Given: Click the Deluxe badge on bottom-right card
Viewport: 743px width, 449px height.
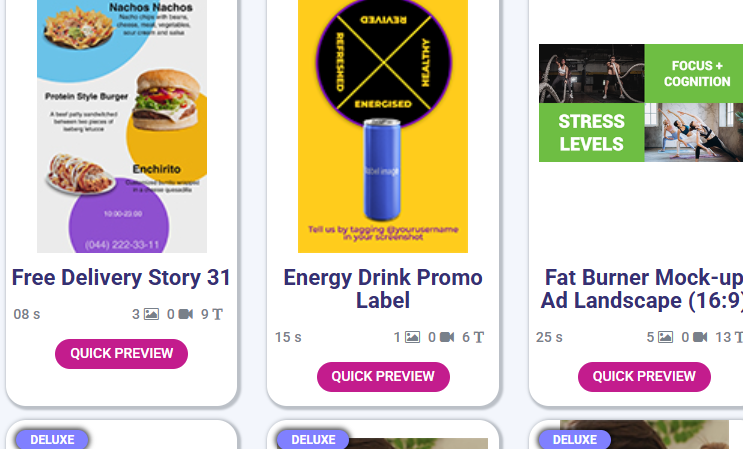Looking at the screenshot, I should (574, 439).
